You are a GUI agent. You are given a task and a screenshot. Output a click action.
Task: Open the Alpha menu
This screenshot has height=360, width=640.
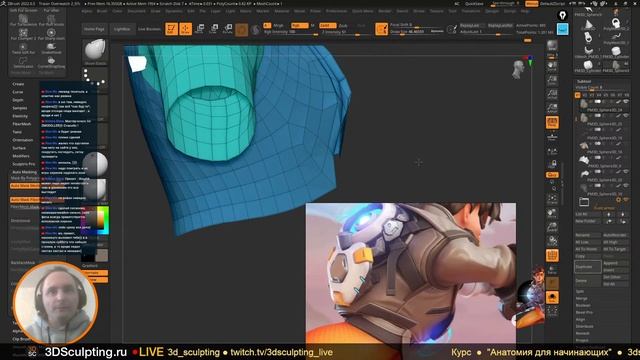(87, 11)
